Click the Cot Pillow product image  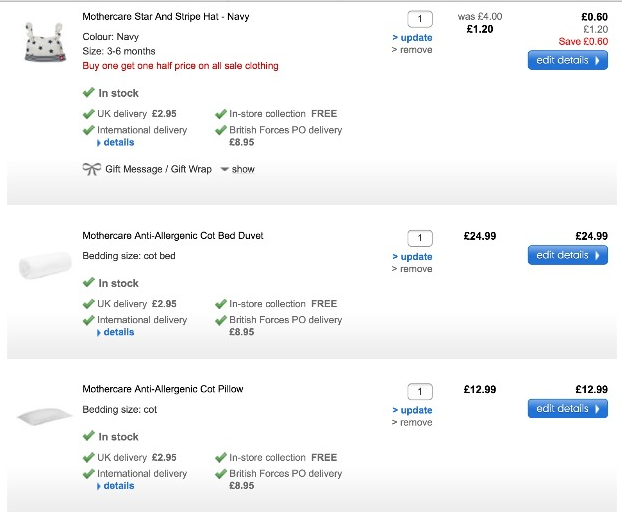[x=43, y=416]
